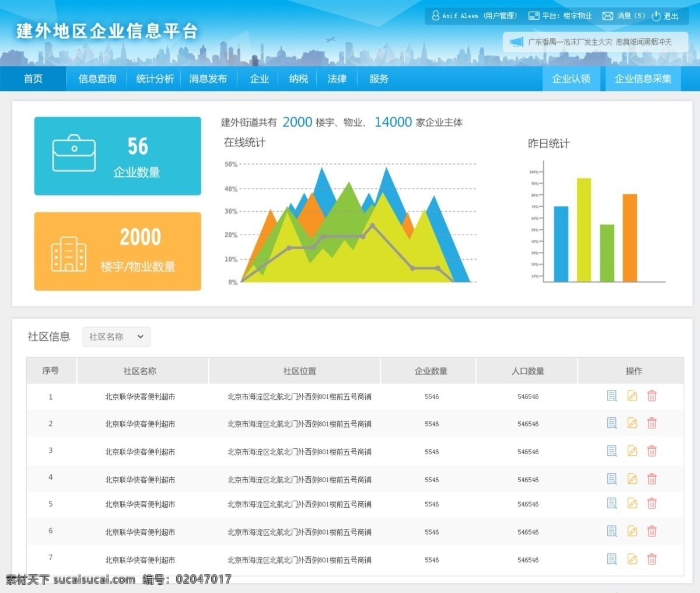The width and height of the screenshot is (700, 593).
Task: Click the 用户管理 link
Action: pos(501,16)
